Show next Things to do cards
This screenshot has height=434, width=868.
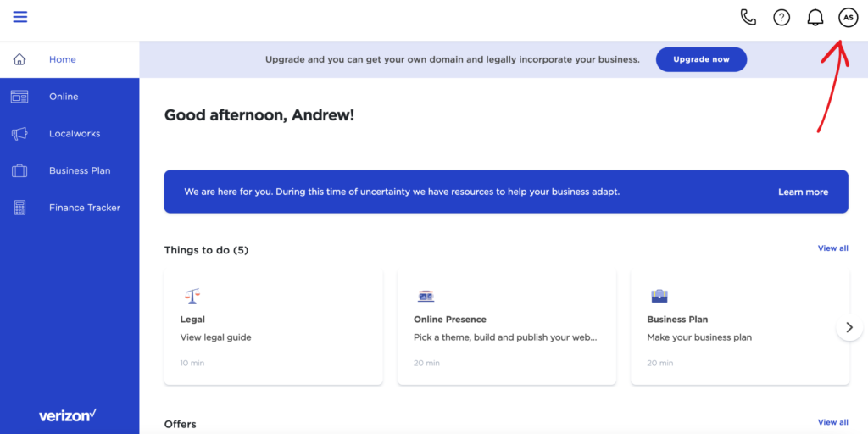849,327
